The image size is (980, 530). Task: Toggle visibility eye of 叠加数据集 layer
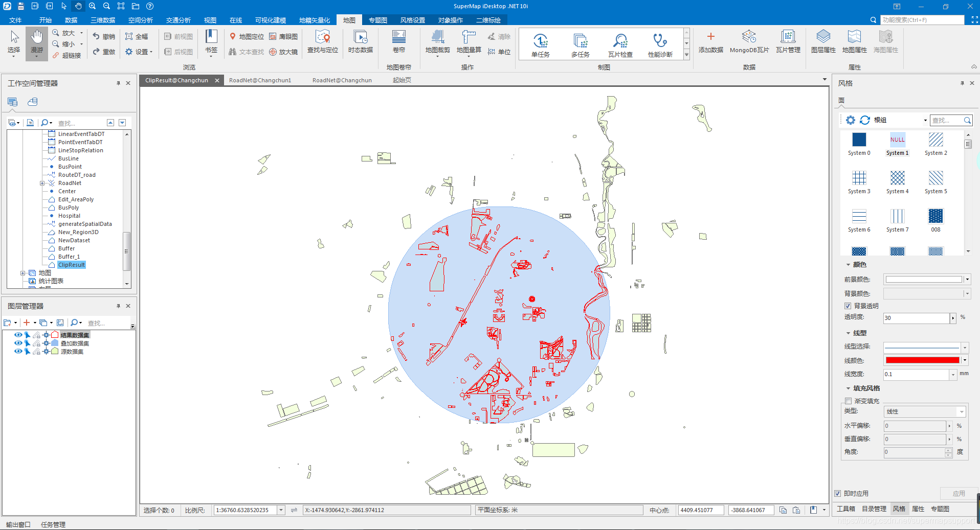(18, 343)
